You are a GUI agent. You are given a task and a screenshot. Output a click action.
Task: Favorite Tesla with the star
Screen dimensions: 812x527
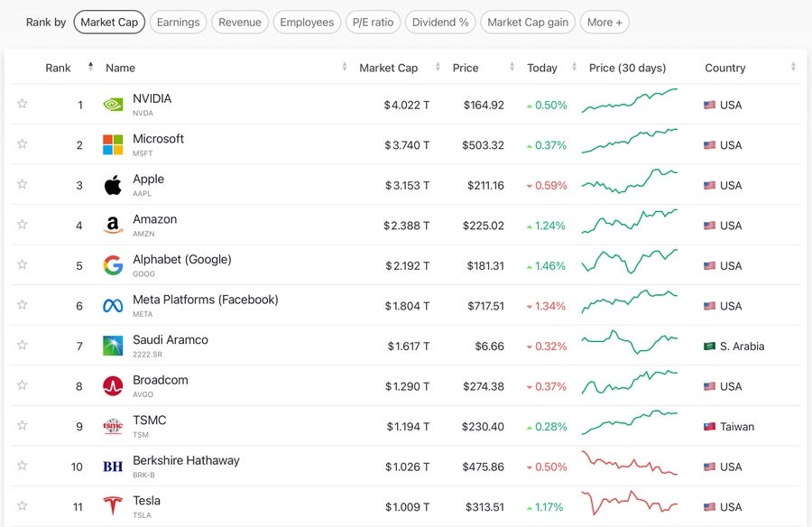pyautogui.click(x=23, y=505)
